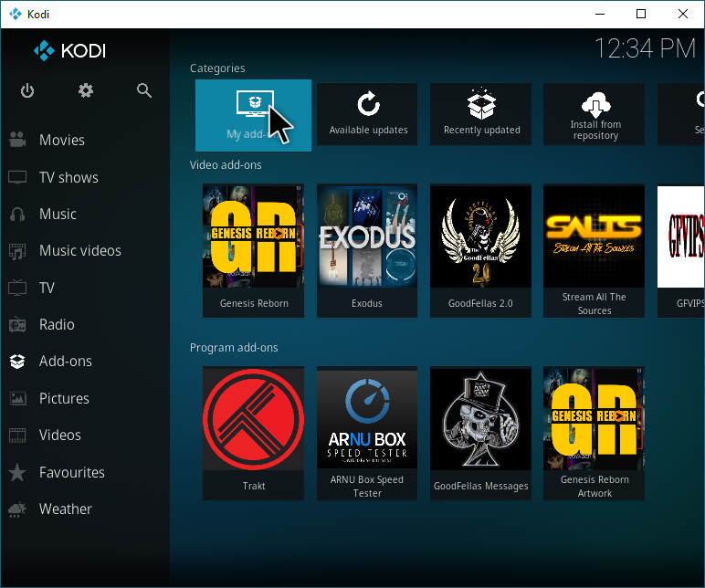
Task: Open the Trakt program add-on
Action: [253, 434]
